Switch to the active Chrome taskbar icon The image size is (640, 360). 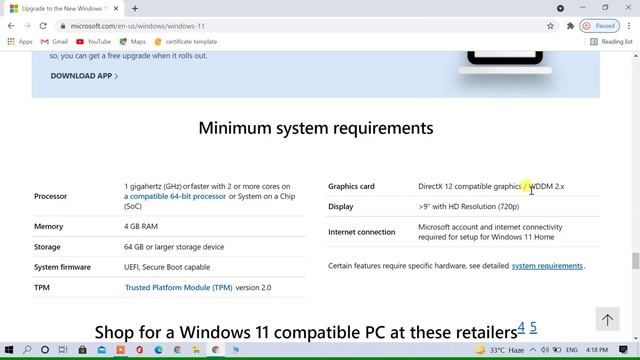pos(216,350)
